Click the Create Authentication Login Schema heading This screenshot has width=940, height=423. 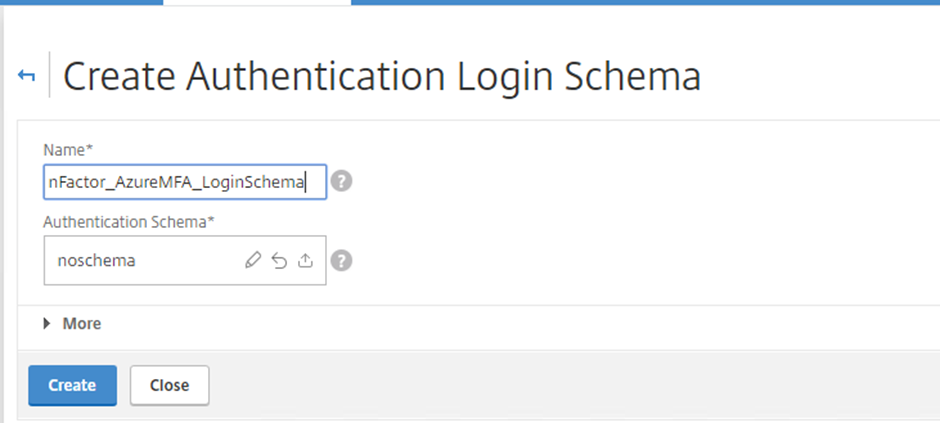click(382, 76)
